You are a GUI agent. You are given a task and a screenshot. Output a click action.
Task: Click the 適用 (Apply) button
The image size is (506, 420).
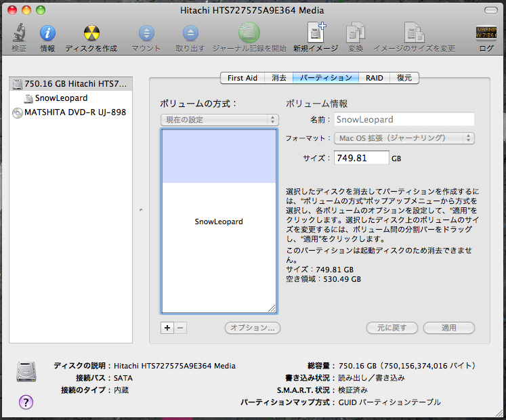(x=449, y=328)
